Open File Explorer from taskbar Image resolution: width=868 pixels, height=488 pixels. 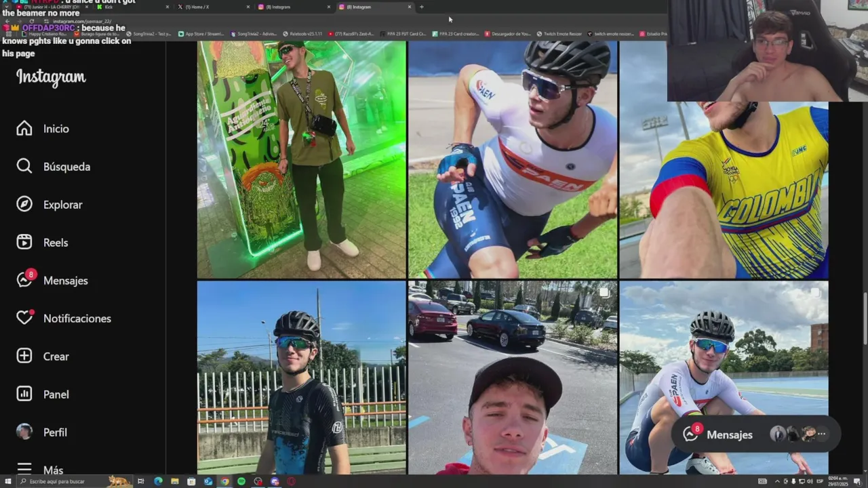pos(175,481)
